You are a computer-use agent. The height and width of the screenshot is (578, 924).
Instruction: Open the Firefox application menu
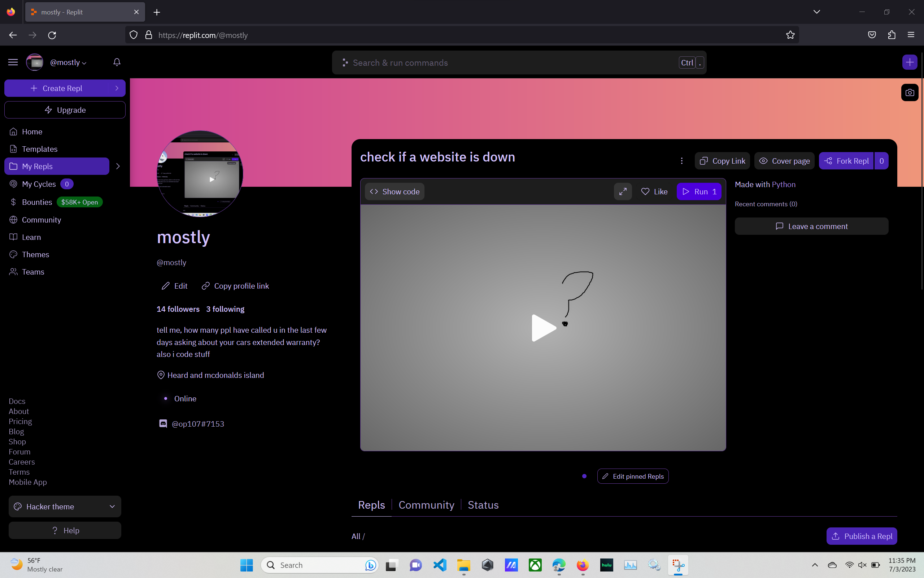pos(911,35)
